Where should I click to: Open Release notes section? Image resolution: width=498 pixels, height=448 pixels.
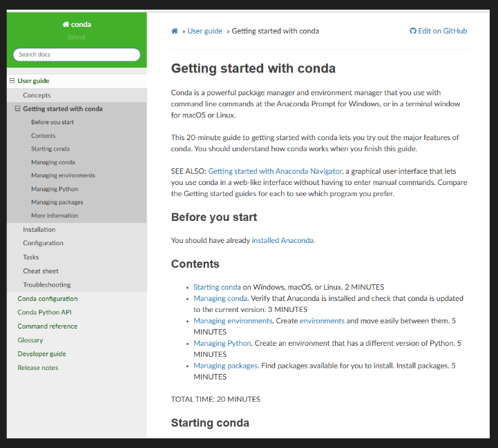[38, 368]
